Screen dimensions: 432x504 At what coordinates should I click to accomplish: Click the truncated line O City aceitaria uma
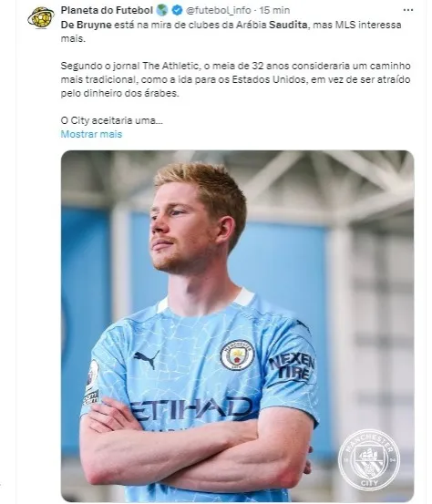tap(112, 120)
